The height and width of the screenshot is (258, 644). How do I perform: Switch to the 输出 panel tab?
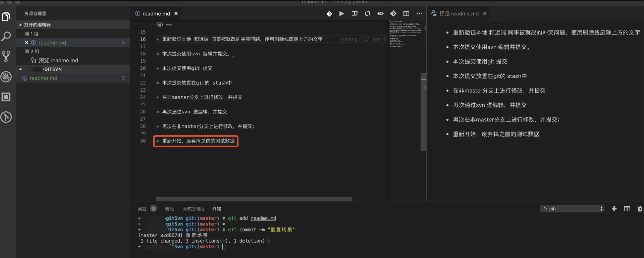click(x=169, y=209)
